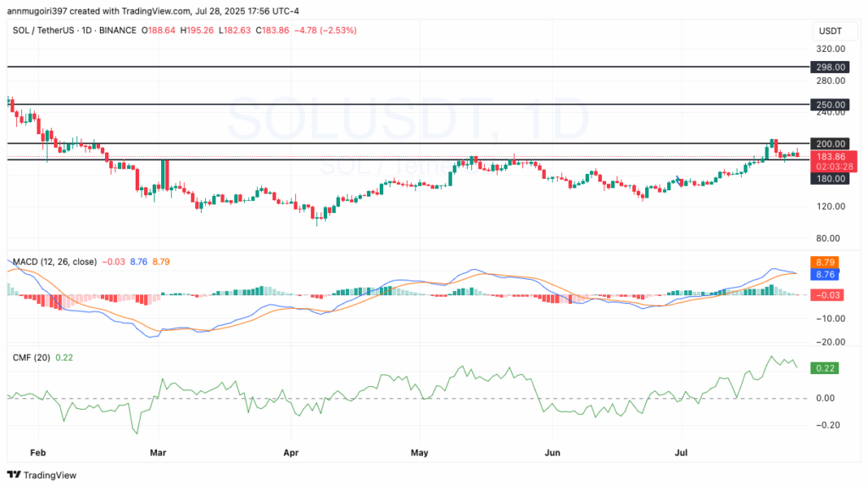Click the low value L182.63
This screenshot has height=487, width=868.
pyautogui.click(x=235, y=31)
